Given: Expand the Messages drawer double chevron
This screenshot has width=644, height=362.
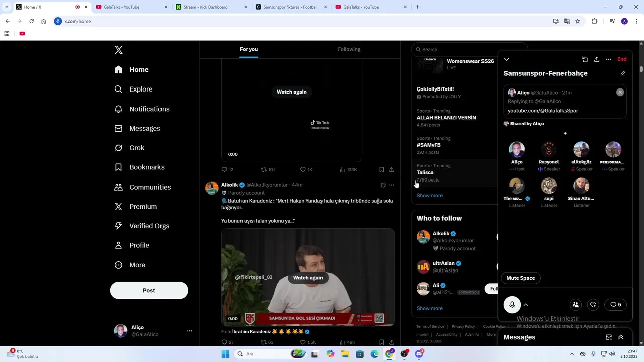Looking at the screenshot, I should click(621, 337).
